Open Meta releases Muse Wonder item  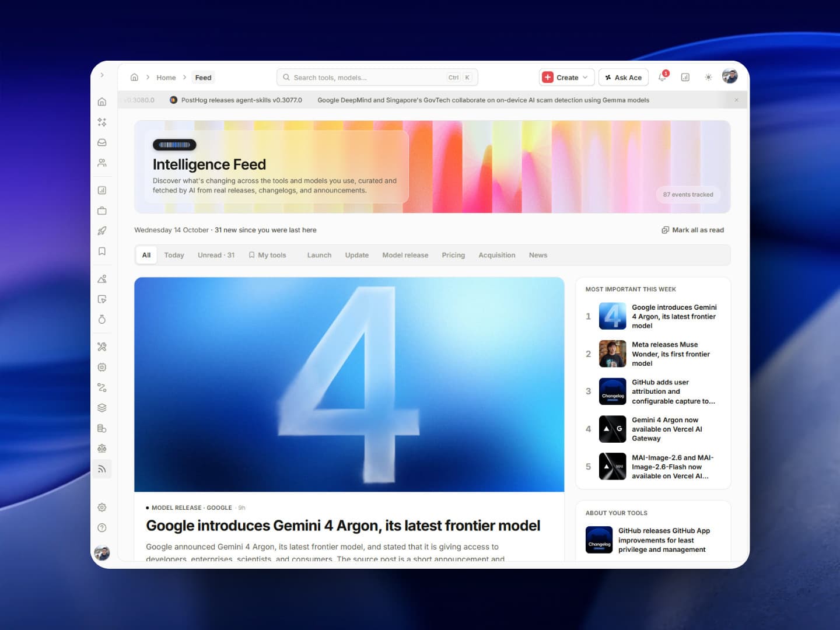(653, 354)
